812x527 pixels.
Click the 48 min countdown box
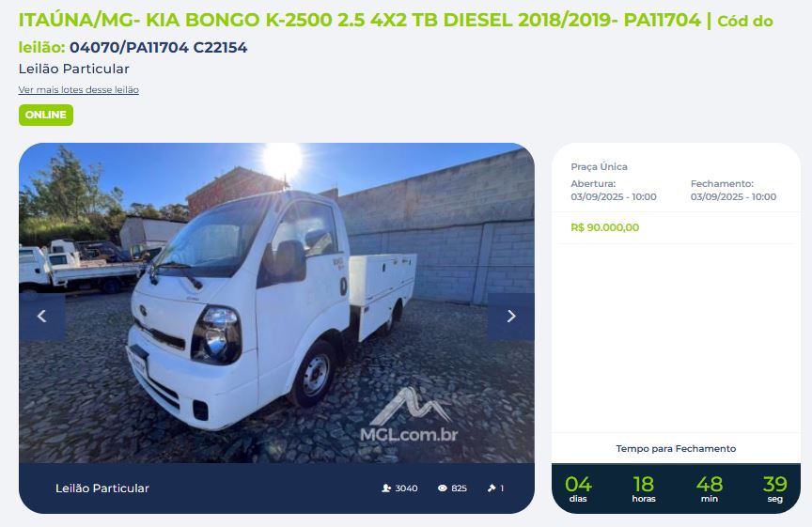coord(710,488)
